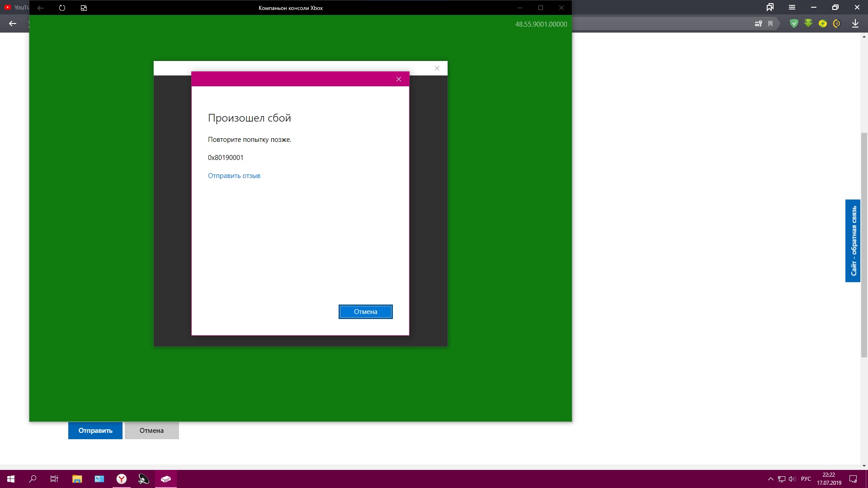Open File Explorer from the taskbar
The height and width of the screenshot is (488, 868).
click(77, 479)
